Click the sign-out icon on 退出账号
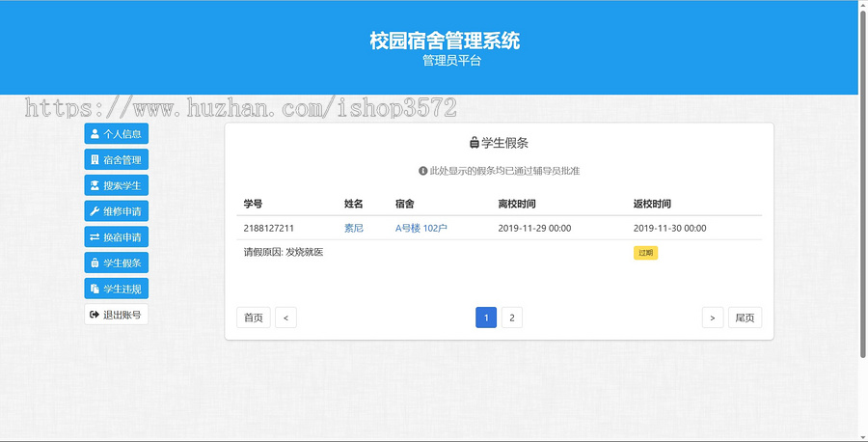 [x=95, y=314]
